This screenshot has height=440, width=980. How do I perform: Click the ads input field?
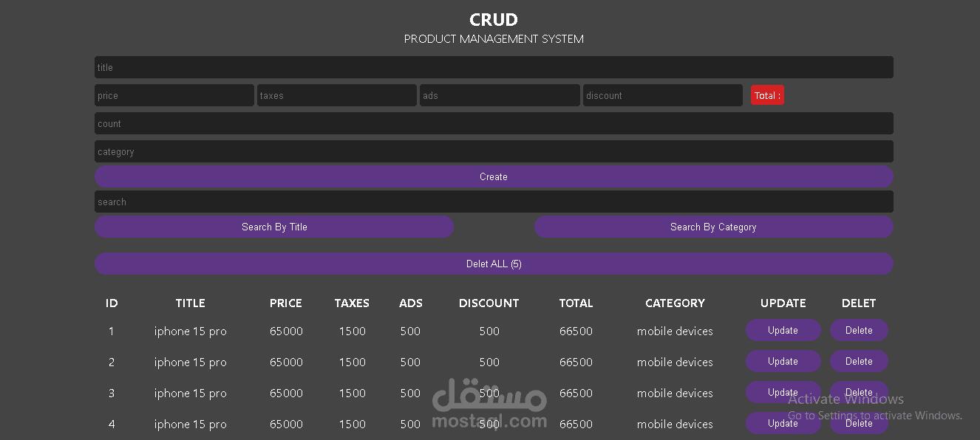tap(500, 95)
